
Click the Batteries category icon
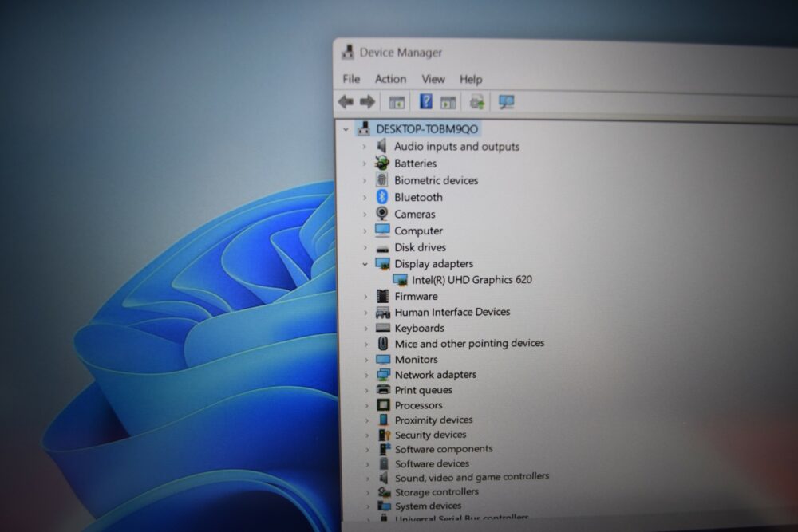coord(382,164)
